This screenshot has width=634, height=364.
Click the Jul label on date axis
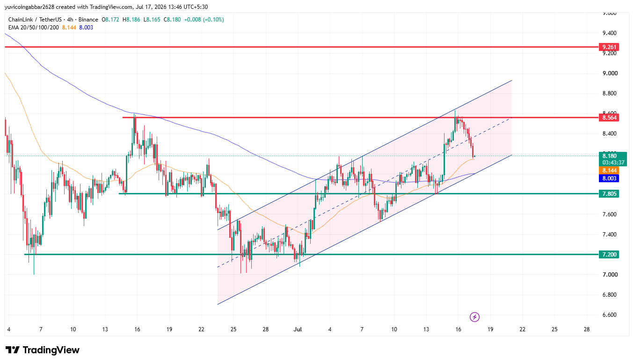[298, 329]
